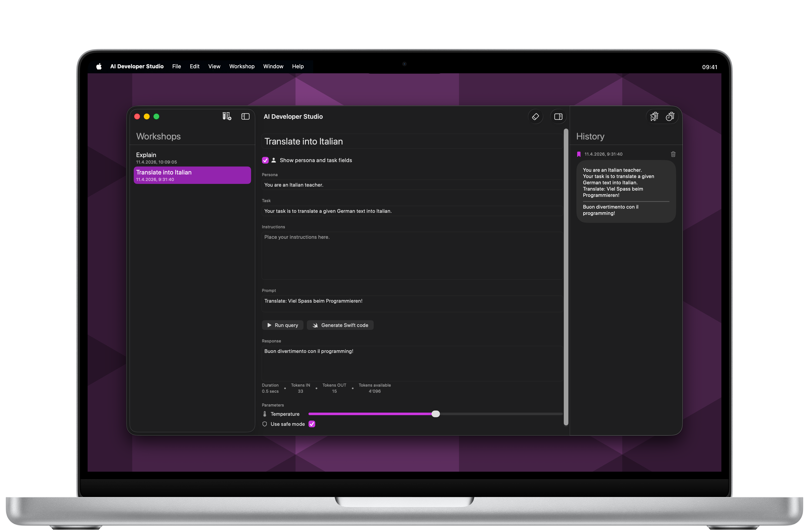Delete the 9:31:40 history entry
Image resolution: width=809 pixels, height=532 pixels.
[x=673, y=154]
